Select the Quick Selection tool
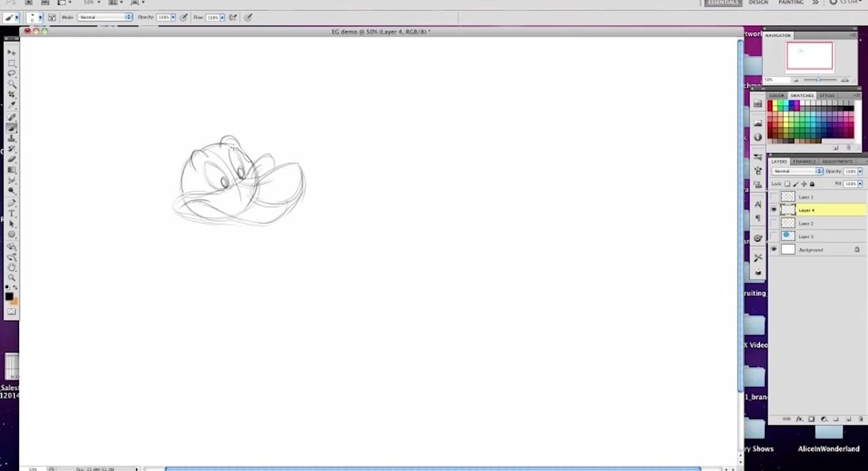Screen dimensions: 868x471 click(x=12, y=84)
